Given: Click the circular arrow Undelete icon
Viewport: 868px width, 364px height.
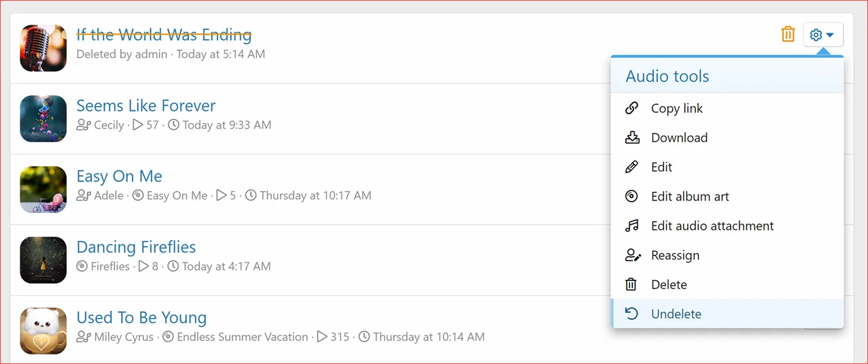Looking at the screenshot, I should tap(631, 314).
